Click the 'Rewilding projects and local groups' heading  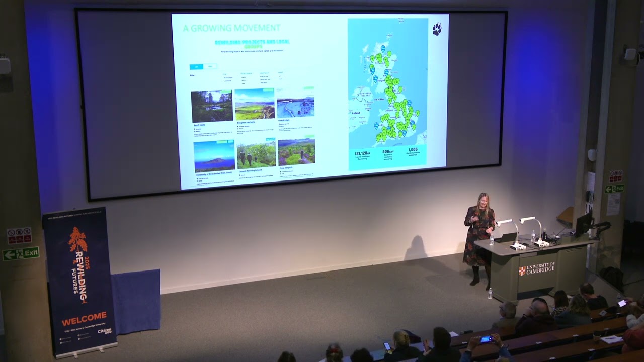(252, 44)
